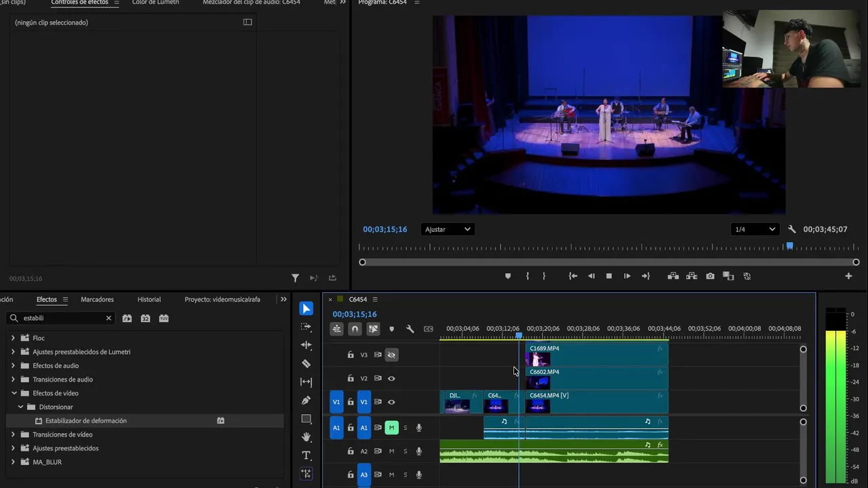
Task: Filter by YUV effects
Action: [x=163, y=318]
